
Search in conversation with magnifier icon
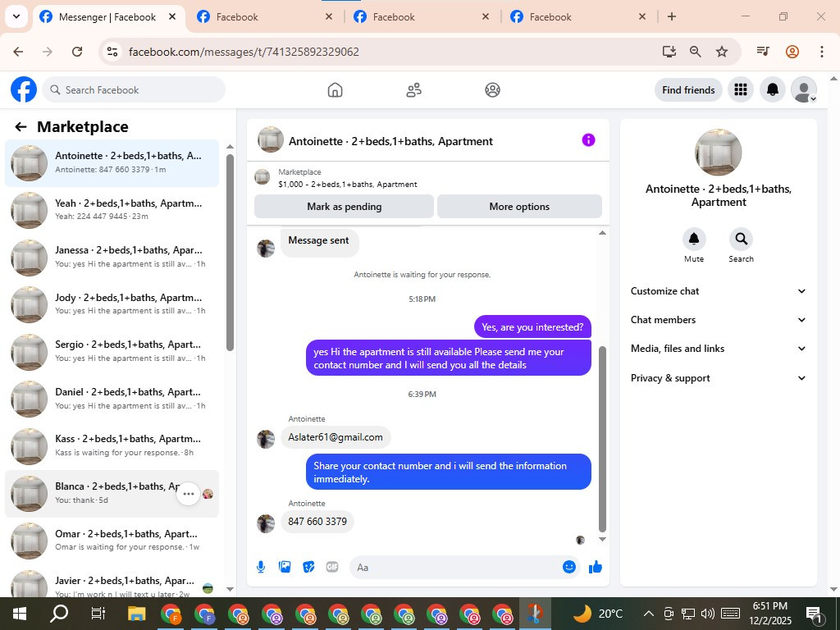pos(741,239)
